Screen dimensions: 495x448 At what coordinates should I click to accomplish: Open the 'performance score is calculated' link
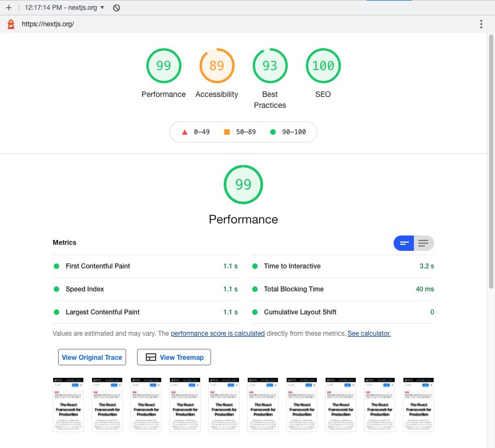click(218, 334)
